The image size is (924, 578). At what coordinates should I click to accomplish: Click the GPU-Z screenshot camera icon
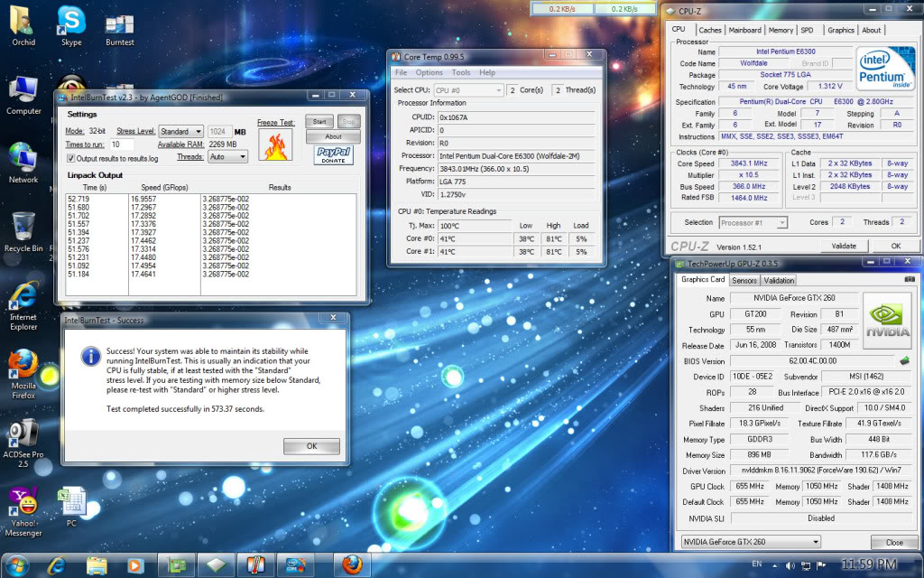[910, 279]
